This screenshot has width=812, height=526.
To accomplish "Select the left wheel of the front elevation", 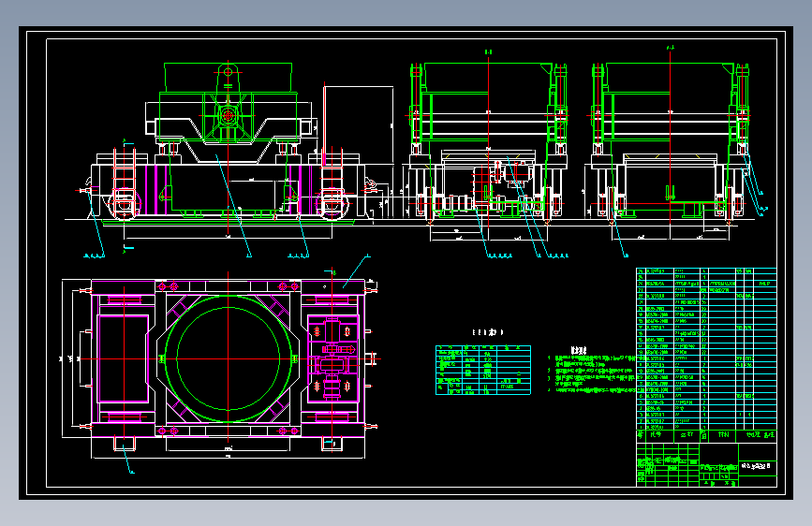I will [x=125, y=204].
